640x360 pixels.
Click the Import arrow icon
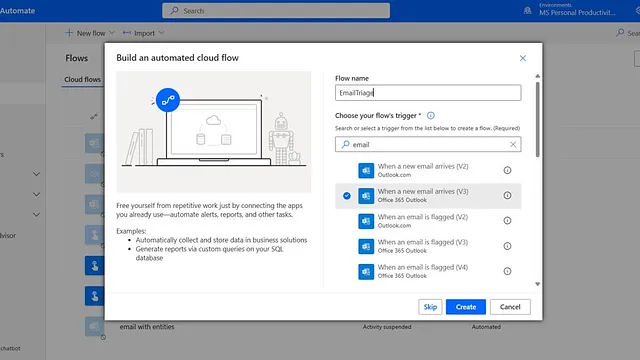pos(127,33)
